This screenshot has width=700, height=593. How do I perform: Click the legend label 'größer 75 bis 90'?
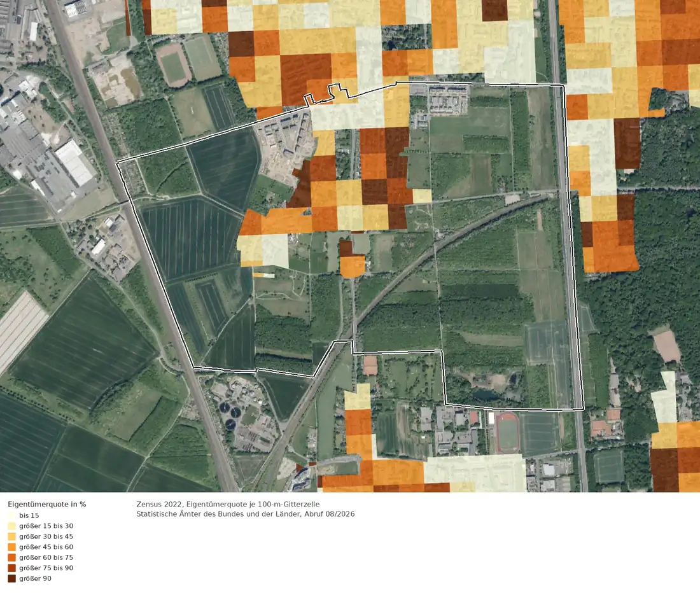[x=46, y=568]
